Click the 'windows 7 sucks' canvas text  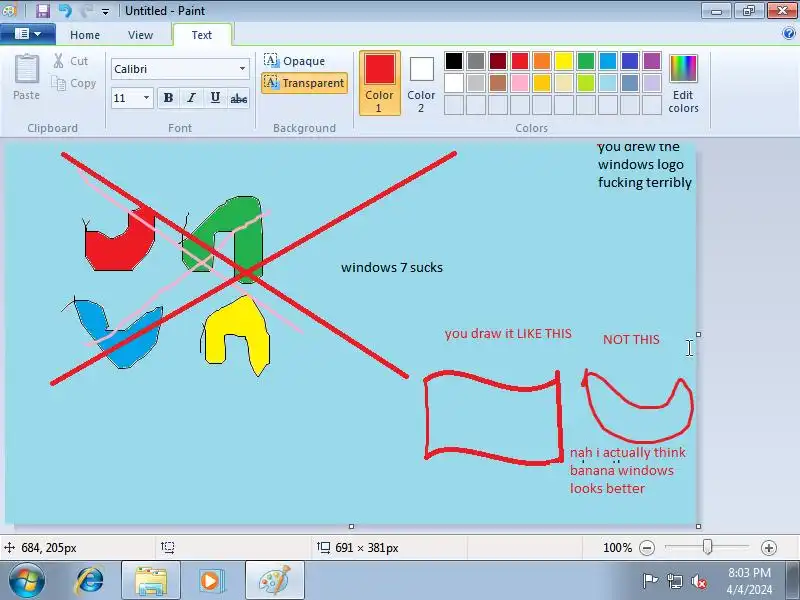coord(392,267)
